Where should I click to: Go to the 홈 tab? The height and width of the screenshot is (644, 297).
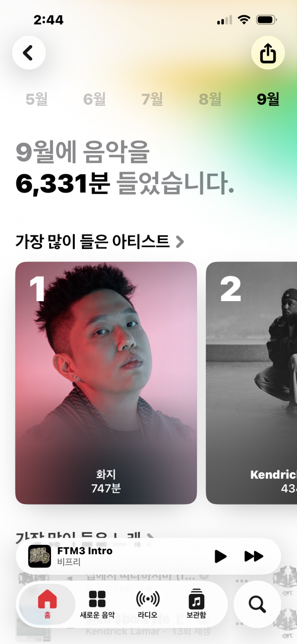pyautogui.click(x=48, y=604)
